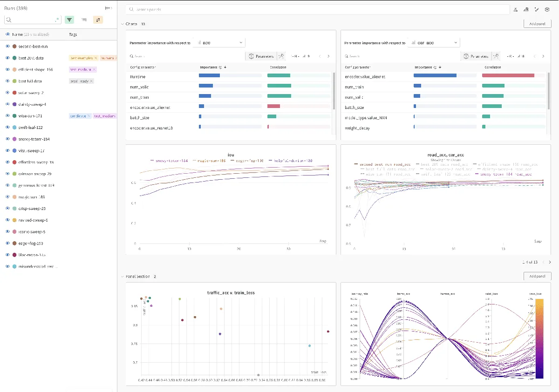
Task: Click 'weight_decay' parameter row
Action: pos(445,128)
